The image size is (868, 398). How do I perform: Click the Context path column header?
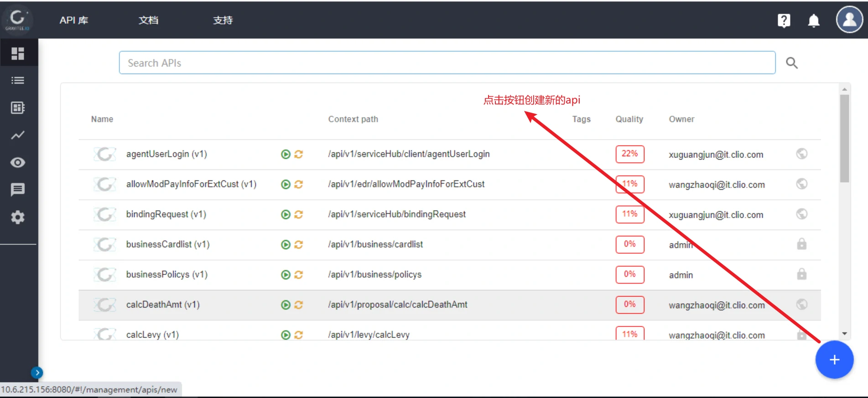coord(353,119)
